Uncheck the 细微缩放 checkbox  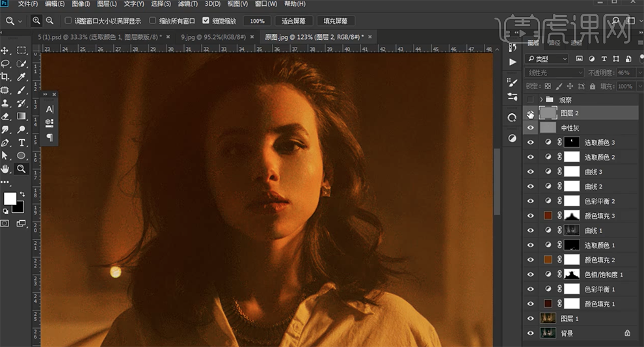[x=206, y=21]
